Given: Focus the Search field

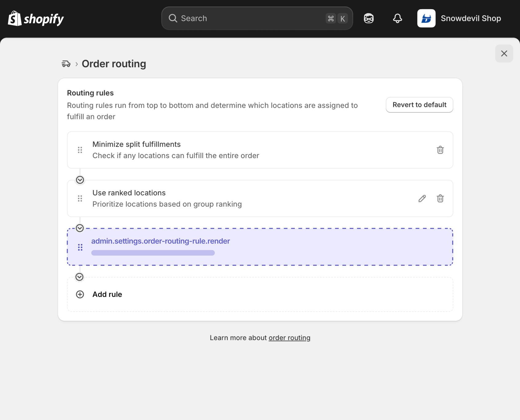Looking at the screenshot, I should pos(257,18).
